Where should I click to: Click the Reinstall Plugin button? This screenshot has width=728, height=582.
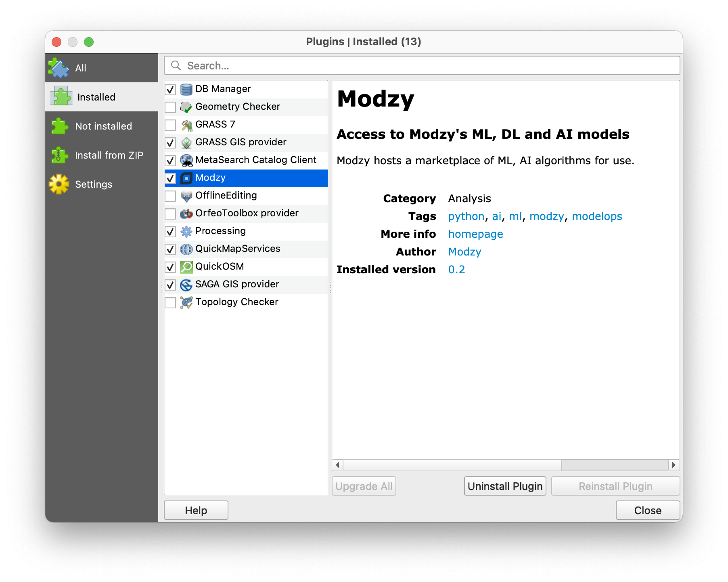pos(615,486)
